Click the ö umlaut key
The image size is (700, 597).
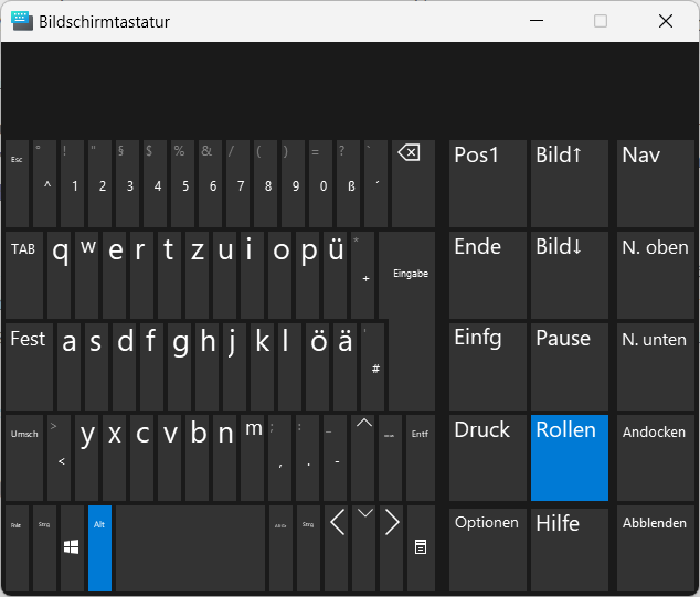pyautogui.click(x=317, y=367)
